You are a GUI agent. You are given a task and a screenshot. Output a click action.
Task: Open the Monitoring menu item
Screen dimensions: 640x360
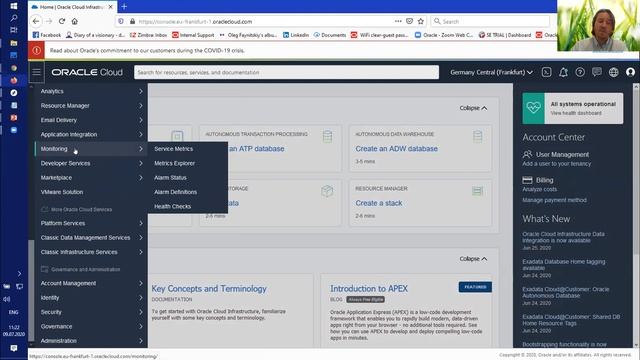point(91,149)
